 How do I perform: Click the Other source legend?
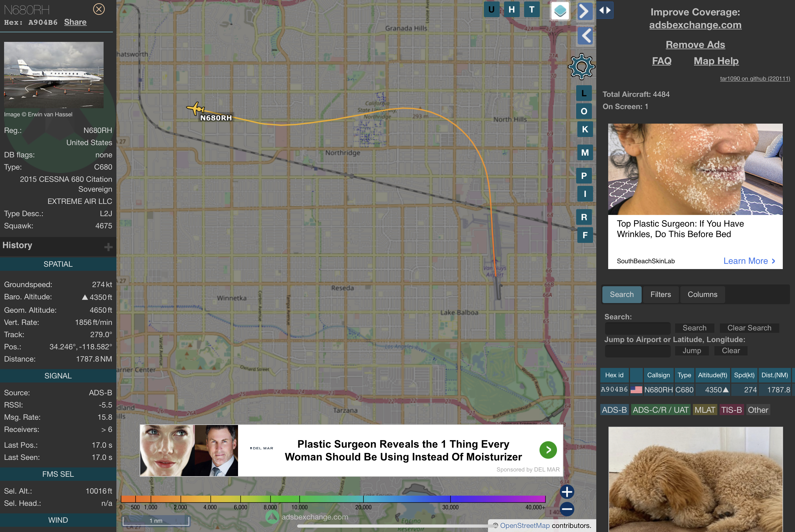click(758, 410)
